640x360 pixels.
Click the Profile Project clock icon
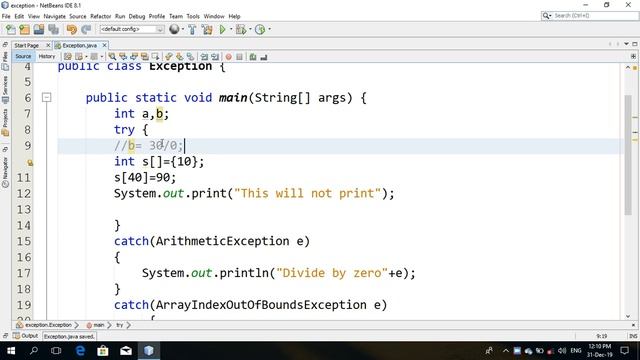[x=260, y=29]
